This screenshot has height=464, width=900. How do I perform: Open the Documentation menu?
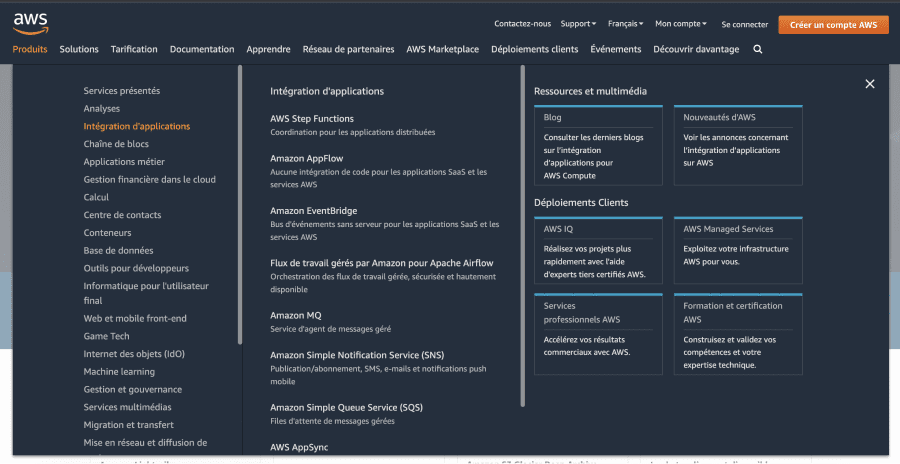202,49
